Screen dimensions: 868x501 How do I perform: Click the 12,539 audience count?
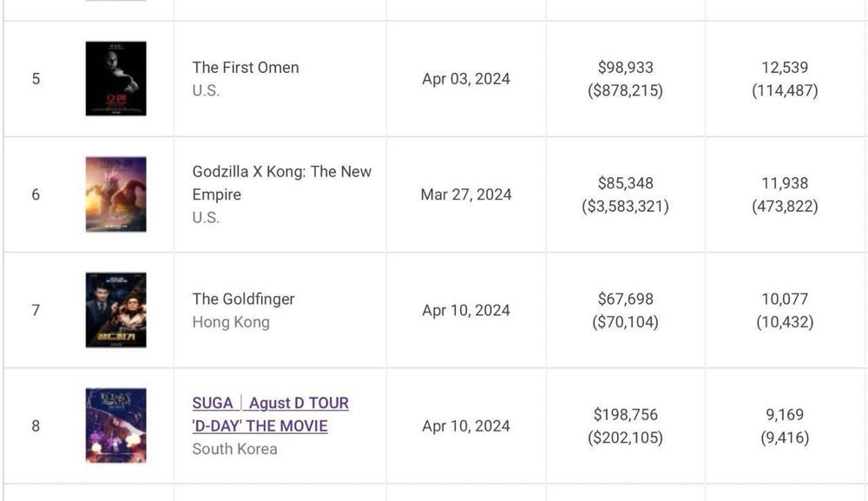coord(785,68)
